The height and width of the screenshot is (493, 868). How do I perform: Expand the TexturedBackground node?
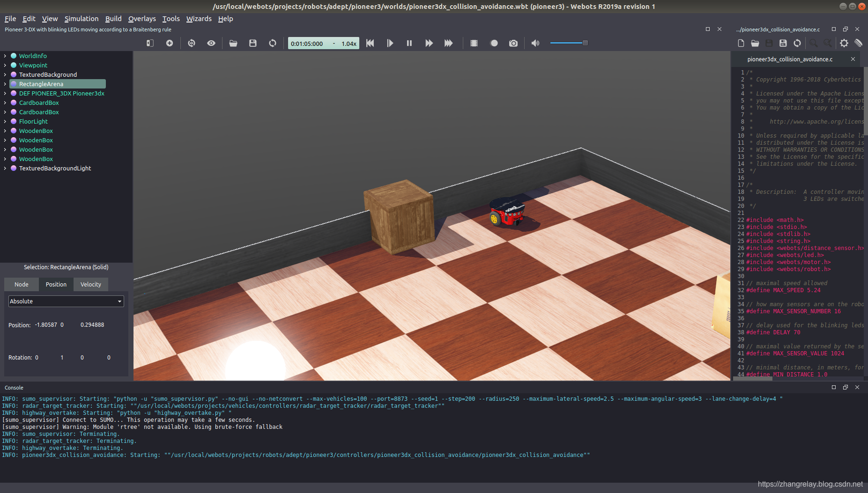coord(5,74)
